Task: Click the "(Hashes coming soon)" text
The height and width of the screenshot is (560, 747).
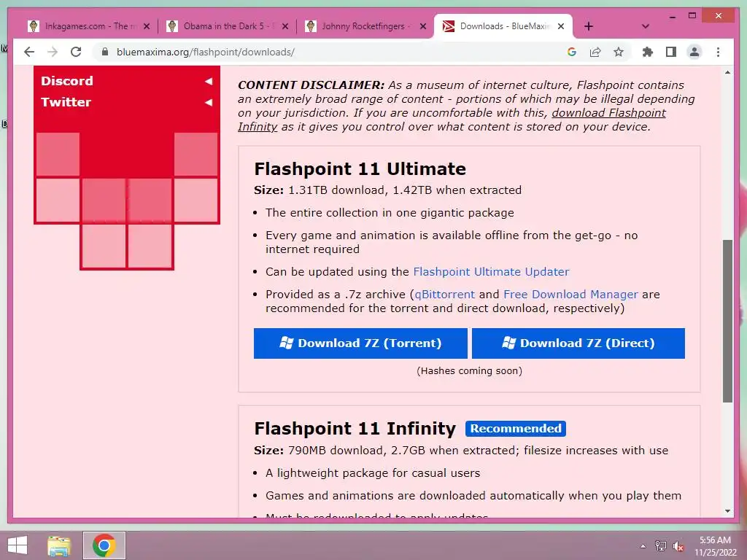Action: [x=469, y=370]
